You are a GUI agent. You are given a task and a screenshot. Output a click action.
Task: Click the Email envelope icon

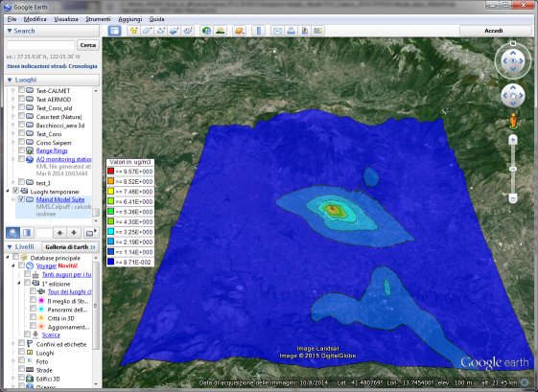277,31
